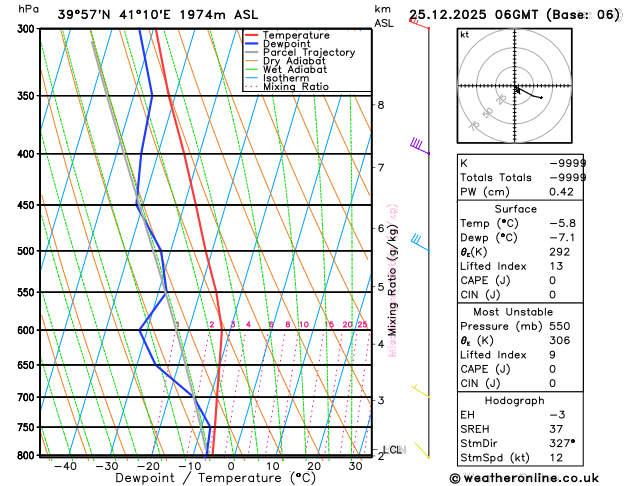Click the 700 hPa pressure axis label

pyautogui.click(x=28, y=397)
